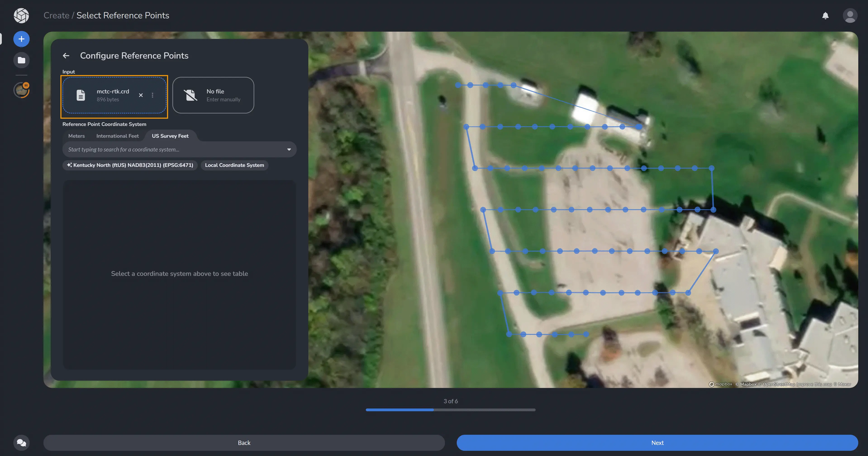Switch units to International Feet

pyautogui.click(x=117, y=136)
